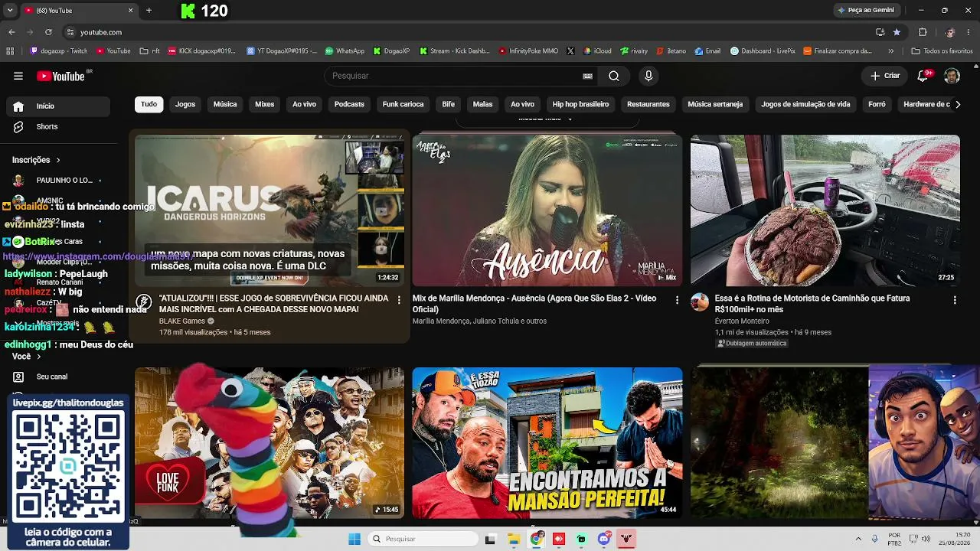Screen dimensions: 980x551
Task: Show more bookmarks with the overflow chevron
Action: point(890,51)
